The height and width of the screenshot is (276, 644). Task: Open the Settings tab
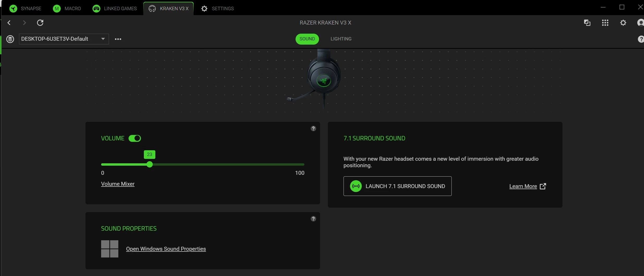click(217, 8)
